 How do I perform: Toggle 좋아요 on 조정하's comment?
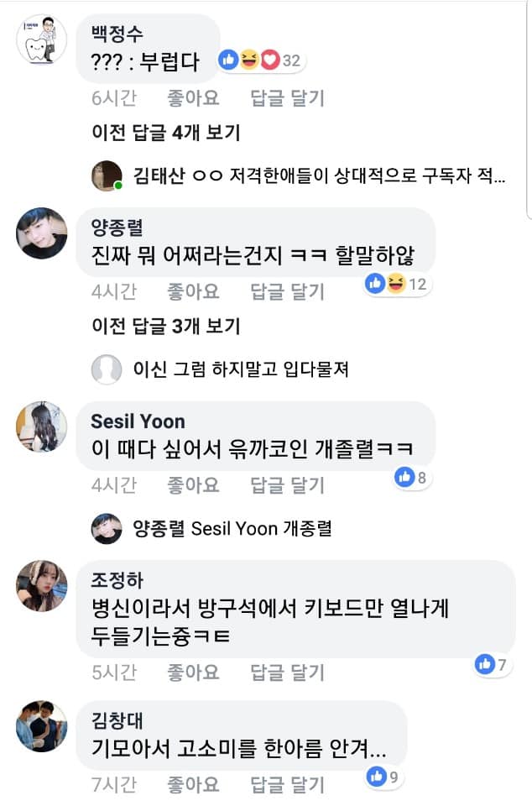[193, 672]
